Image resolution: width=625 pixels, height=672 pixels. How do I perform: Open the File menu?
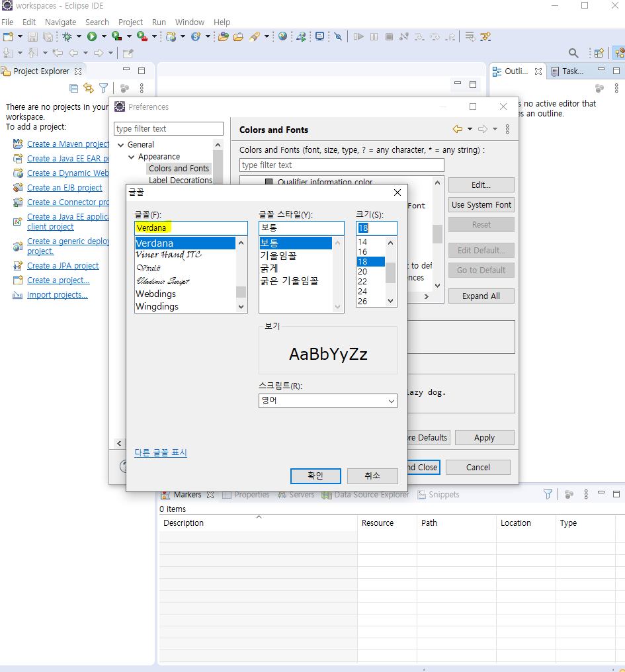(x=7, y=22)
